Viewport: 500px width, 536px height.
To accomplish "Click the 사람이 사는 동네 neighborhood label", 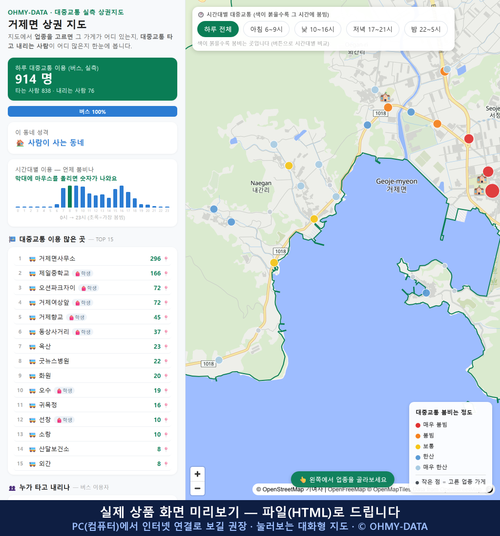I will point(56,143).
